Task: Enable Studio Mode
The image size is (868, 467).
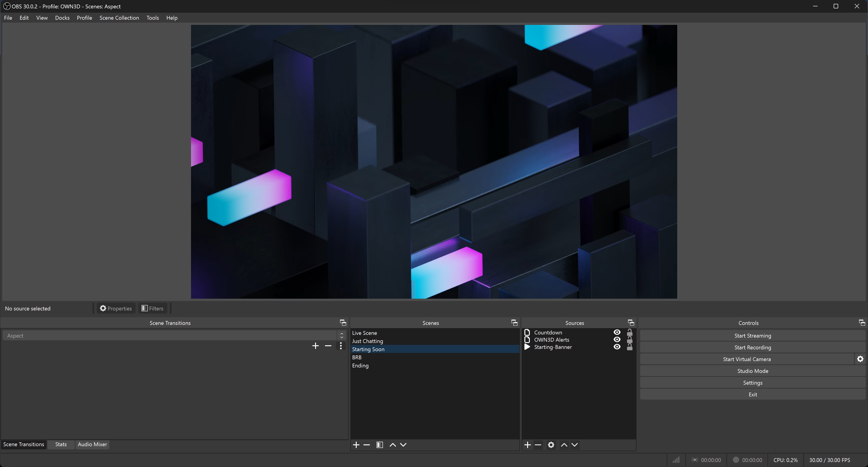Action: click(752, 371)
